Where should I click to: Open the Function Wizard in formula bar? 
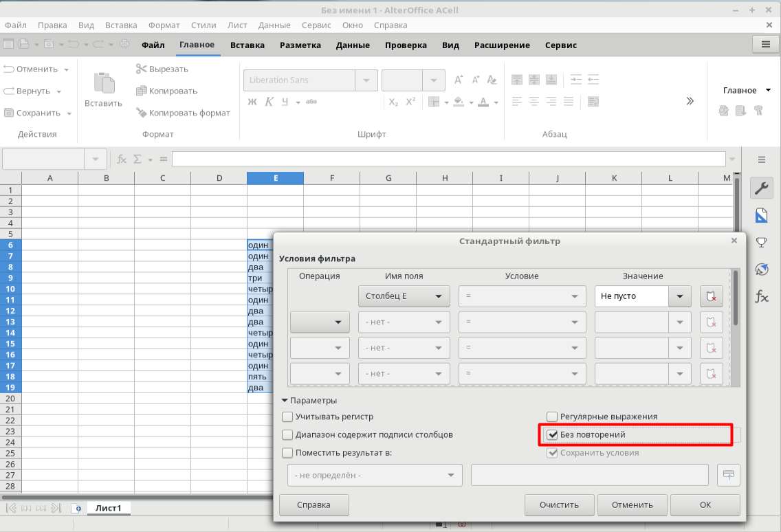[x=122, y=159]
